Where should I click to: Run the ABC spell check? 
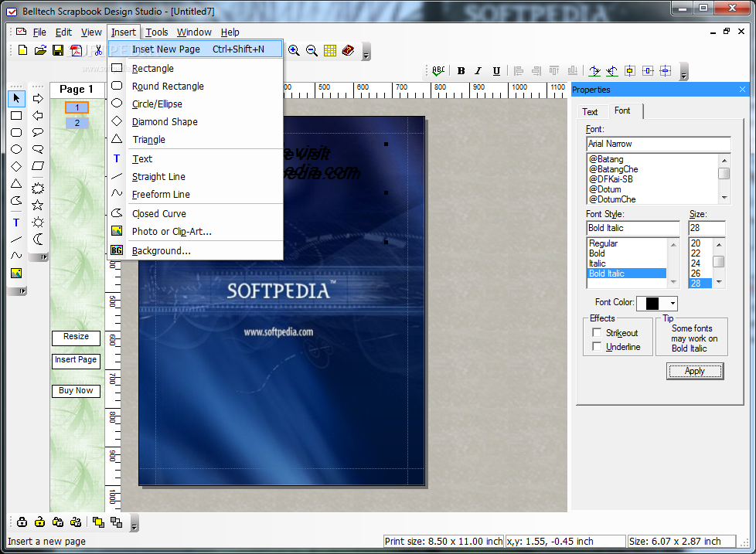tap(438, 71)
